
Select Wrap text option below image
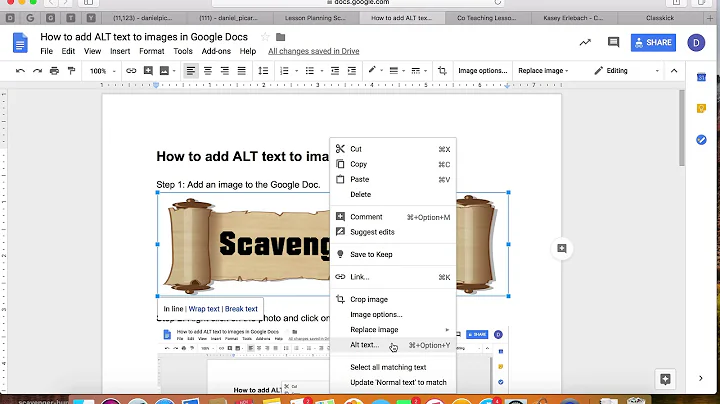(x=204, y=309)
